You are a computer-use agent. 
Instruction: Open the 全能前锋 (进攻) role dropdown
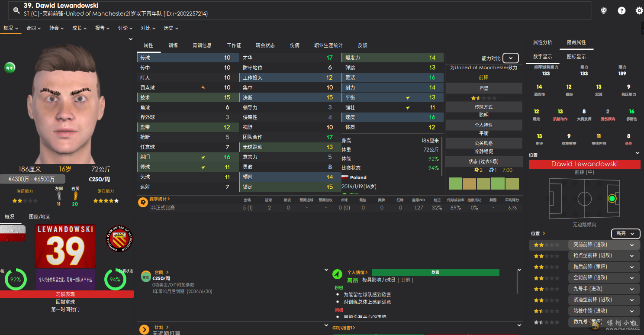tap(604, 278)
